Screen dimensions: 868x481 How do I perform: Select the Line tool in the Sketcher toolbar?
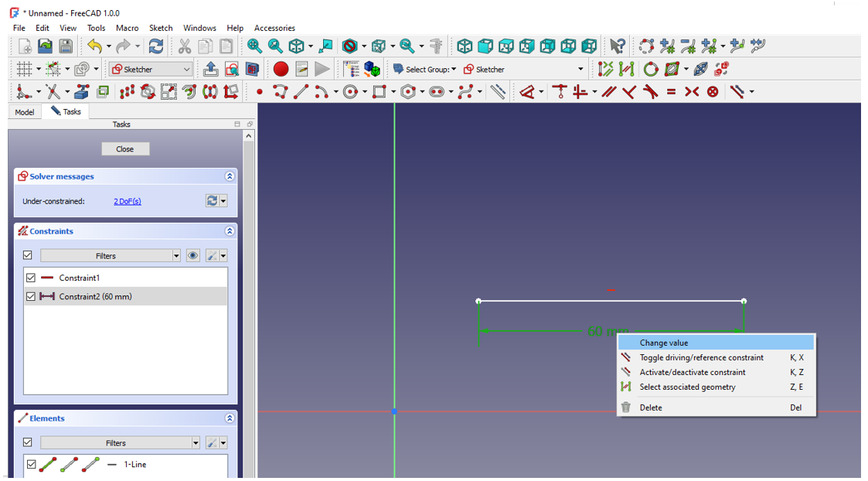(300, 91)
